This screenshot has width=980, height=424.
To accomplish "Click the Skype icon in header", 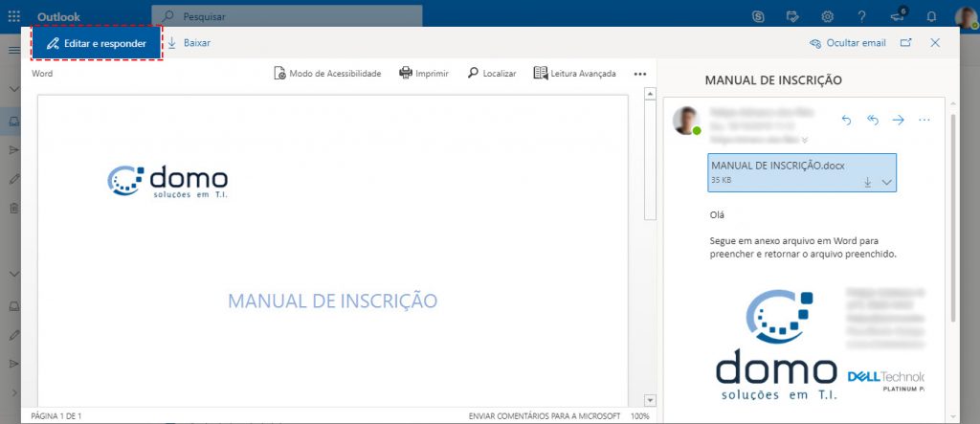I will 758,17.
